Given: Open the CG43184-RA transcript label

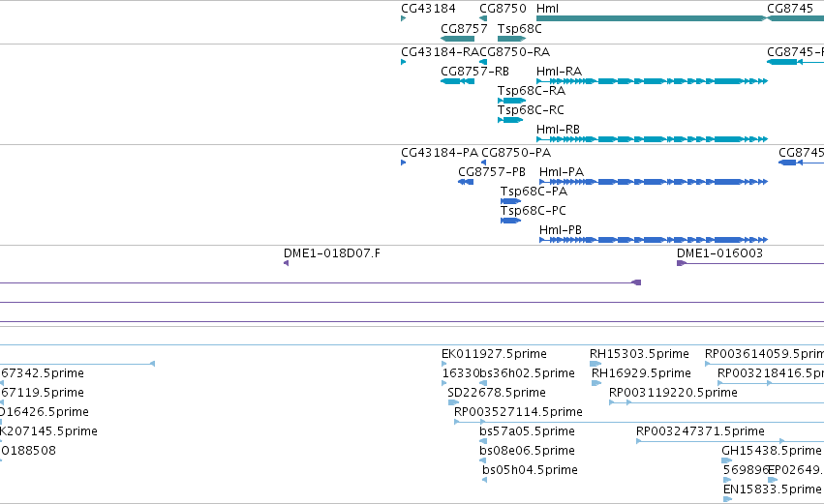Looking at the screenshot, I should (x=440, y=52).
